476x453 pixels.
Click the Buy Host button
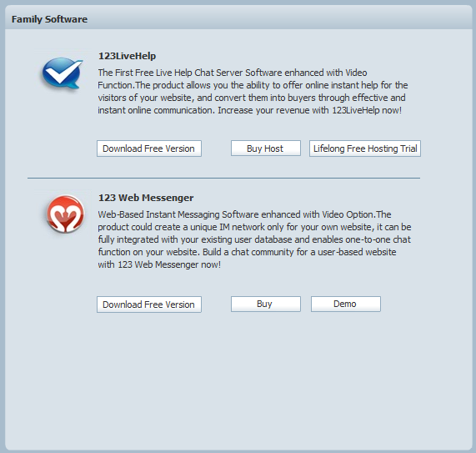tap(266, 148)
